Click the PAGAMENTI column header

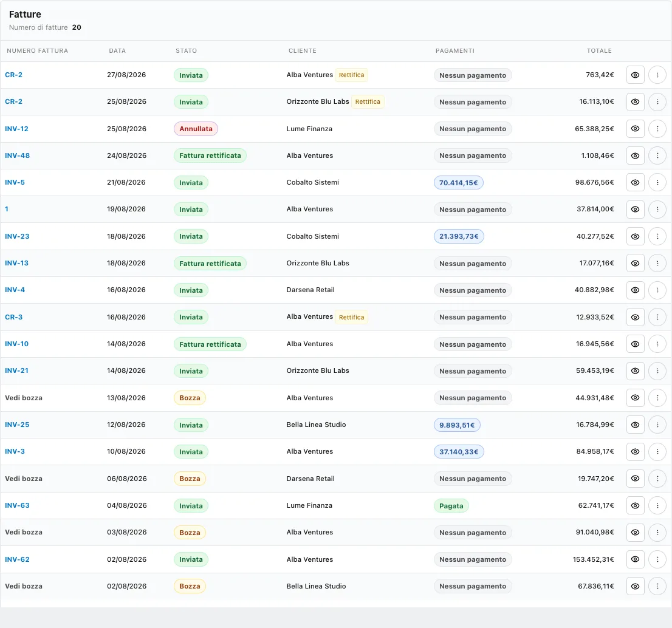coord(455,50)
